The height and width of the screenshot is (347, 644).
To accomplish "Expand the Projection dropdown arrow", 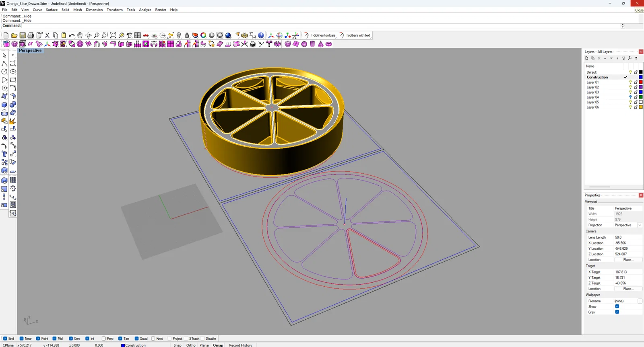I will coord(640,225).
